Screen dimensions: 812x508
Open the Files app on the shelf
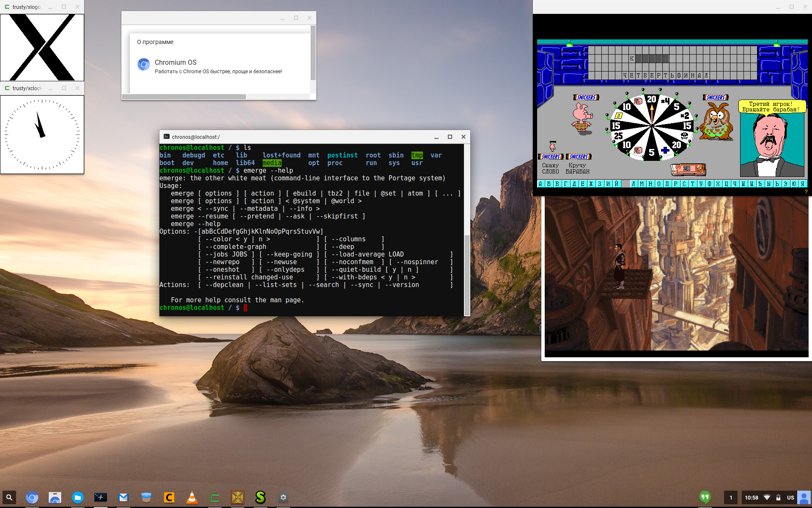coord(78,497)
